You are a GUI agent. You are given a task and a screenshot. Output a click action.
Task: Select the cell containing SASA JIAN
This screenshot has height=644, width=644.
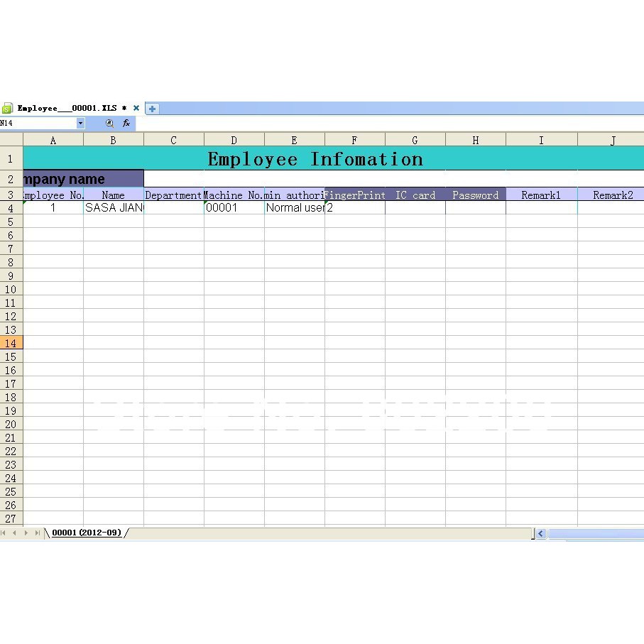[114, 208]
